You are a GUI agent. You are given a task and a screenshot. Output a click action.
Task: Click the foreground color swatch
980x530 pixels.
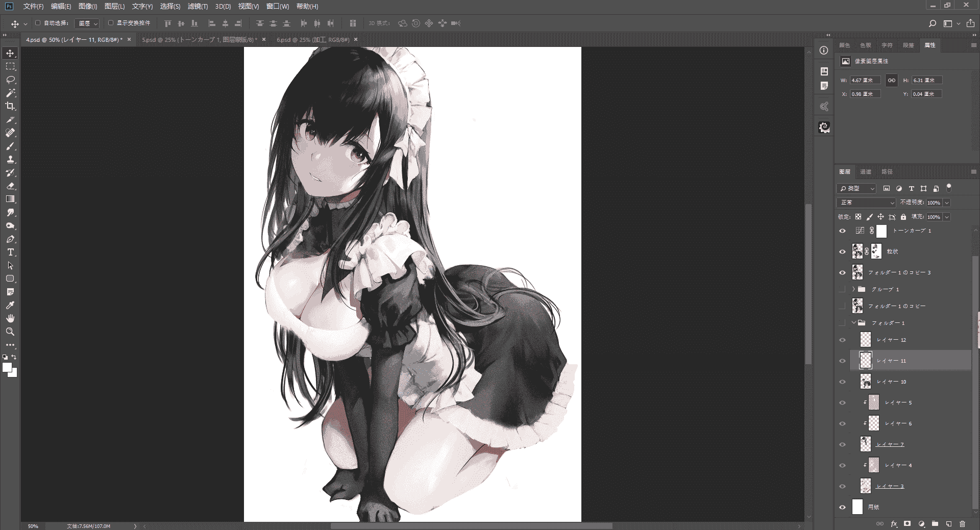point(7,367)
